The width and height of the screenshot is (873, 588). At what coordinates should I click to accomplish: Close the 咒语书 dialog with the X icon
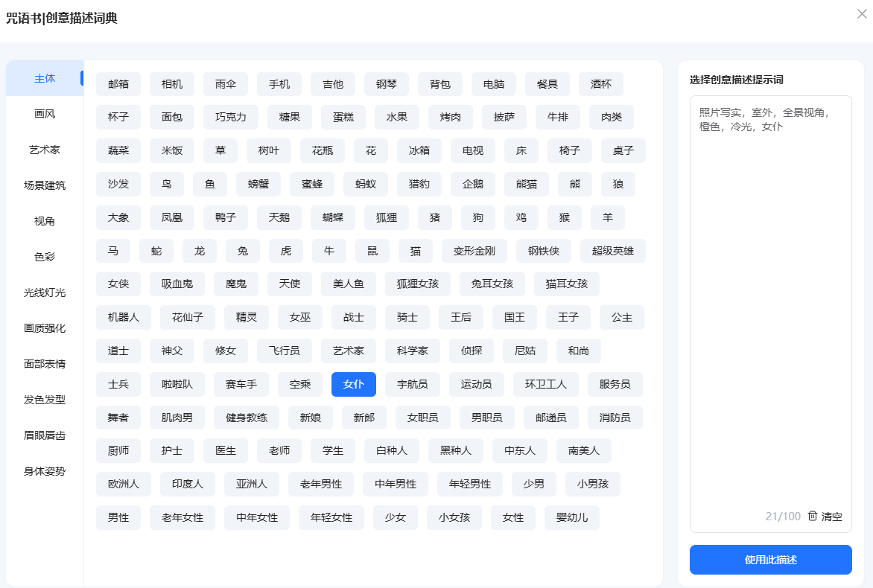(862, 14)
